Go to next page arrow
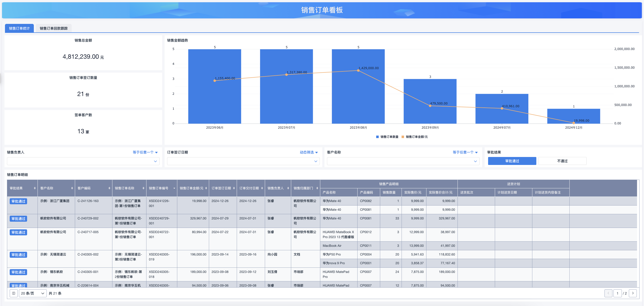 pyautogui.click(x=633, y=293)
